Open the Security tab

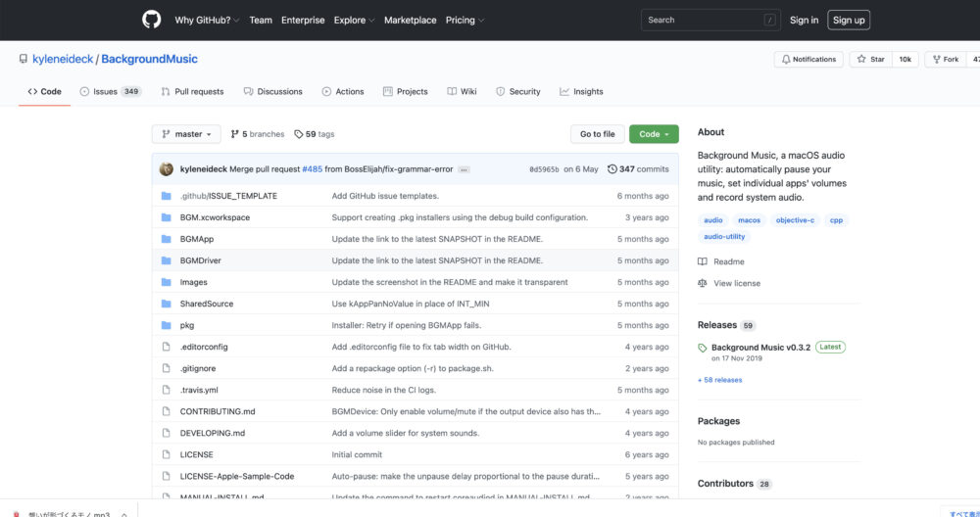(x=518, y=92)
